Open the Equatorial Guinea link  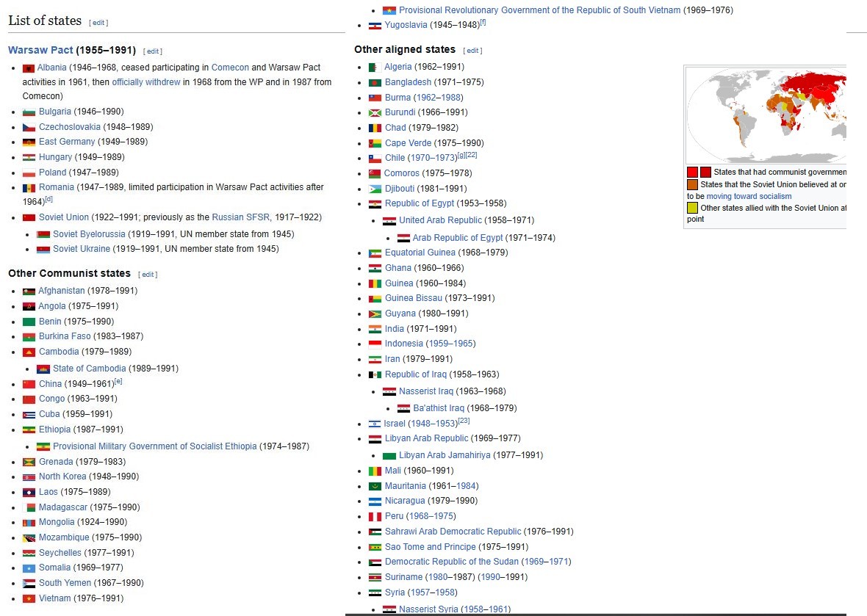tap(420, 253)
